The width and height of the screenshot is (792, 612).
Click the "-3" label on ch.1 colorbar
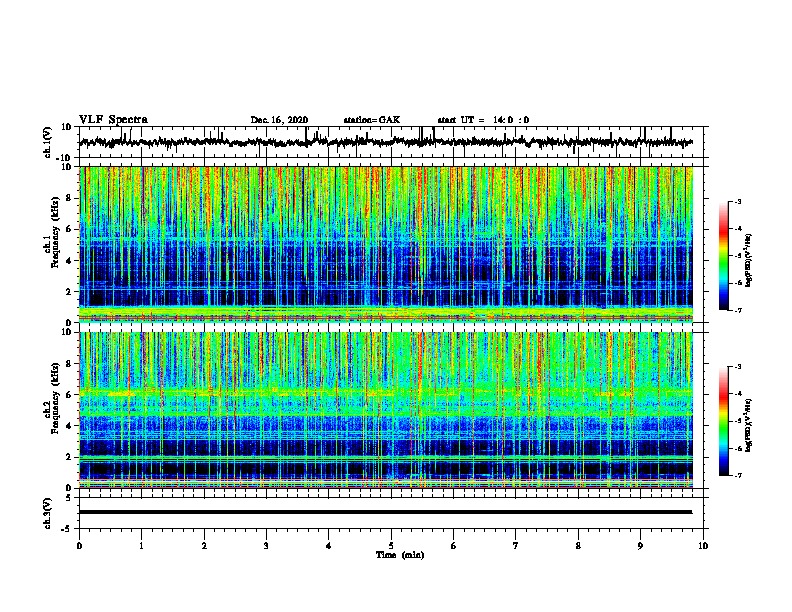click(737, 201)
